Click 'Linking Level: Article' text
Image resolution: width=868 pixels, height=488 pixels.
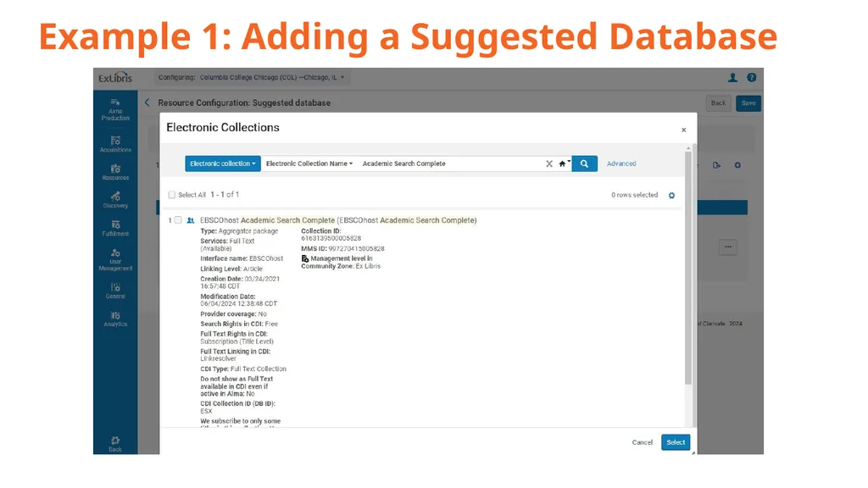(231, 269)
